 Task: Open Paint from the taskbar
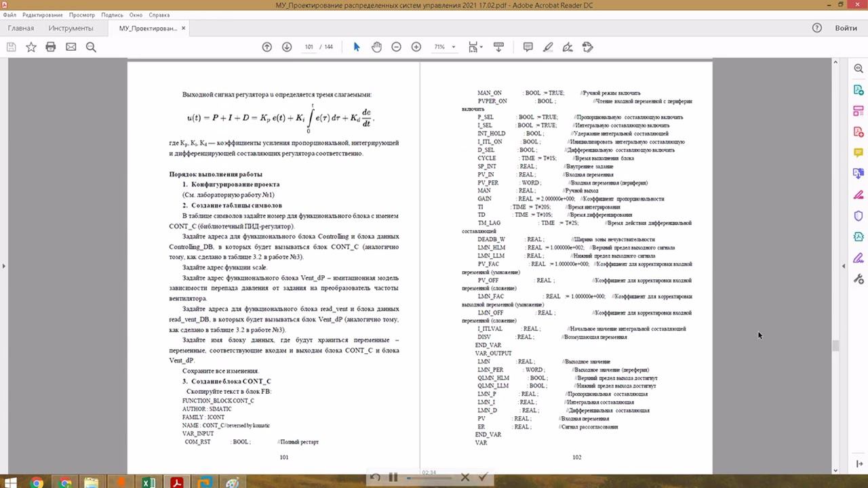click(x=232, y=483)
